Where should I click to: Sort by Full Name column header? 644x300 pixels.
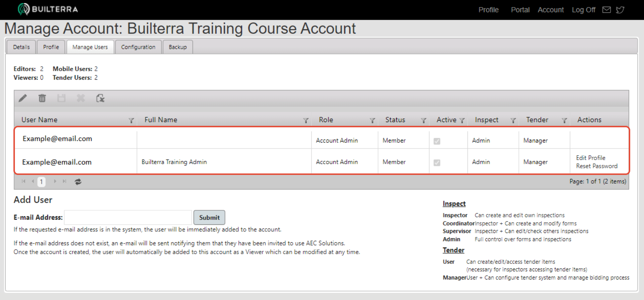[161, 120]
